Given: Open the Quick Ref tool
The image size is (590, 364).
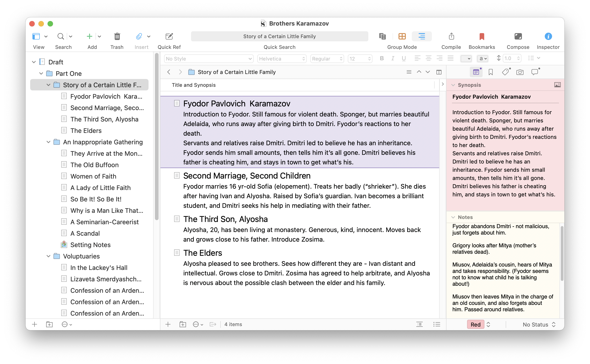Looking at the screenshot, I should pyautogui.click(x=169, y=36).
